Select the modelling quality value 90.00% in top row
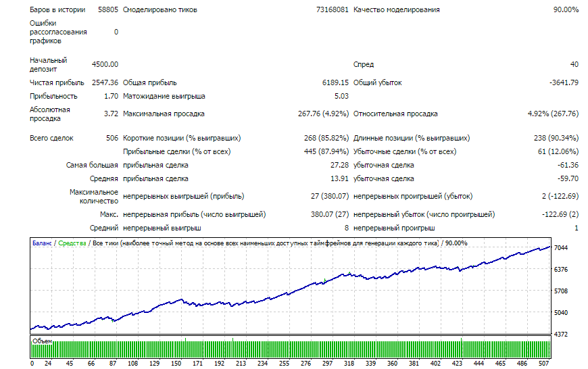This screenshot has width=588, height=369. pos(566,9)
